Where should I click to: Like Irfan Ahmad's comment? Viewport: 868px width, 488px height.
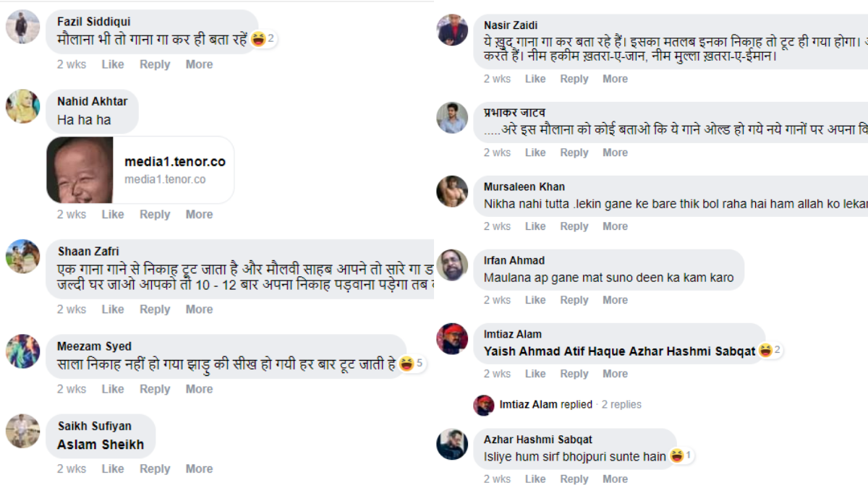pyautogui.click(x=535, y=300)
